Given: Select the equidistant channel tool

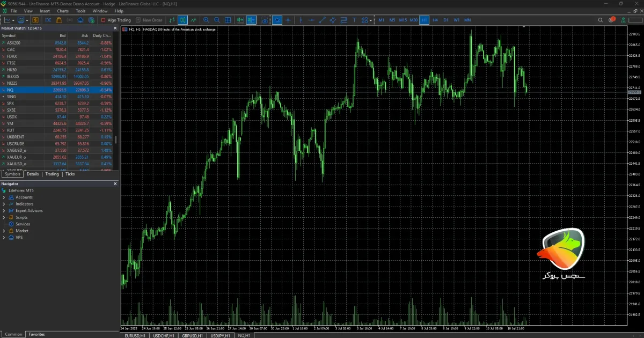Looking at the screenshot, I should pos(333,20).
